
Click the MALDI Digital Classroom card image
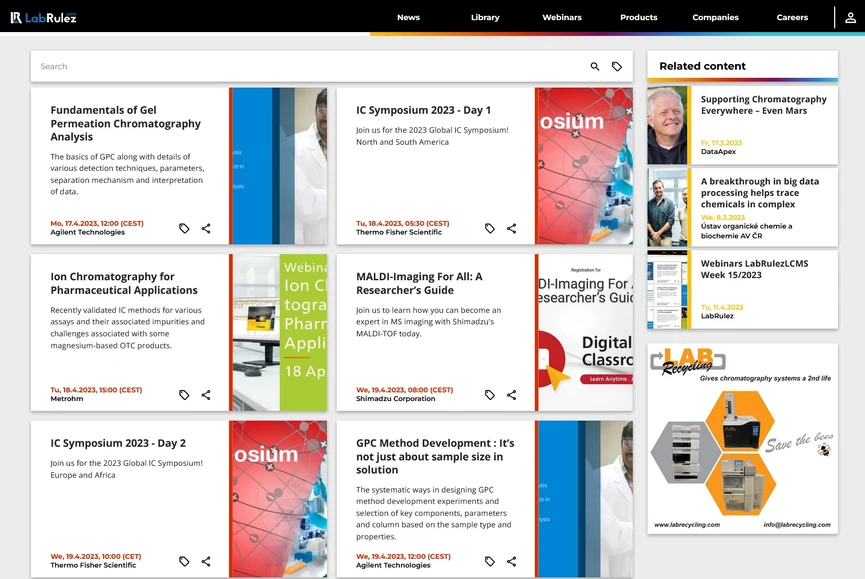[x=585, y=333]
